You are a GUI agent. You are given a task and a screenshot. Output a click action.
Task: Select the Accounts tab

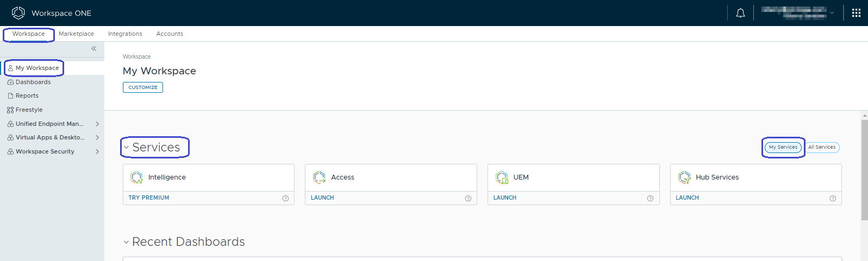tap(170, 34)
